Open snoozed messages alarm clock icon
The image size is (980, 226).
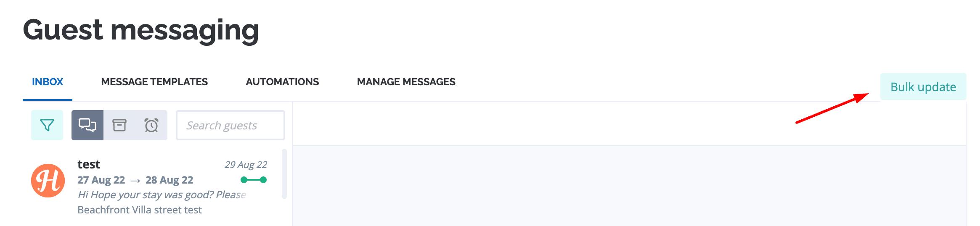(151, 125)
